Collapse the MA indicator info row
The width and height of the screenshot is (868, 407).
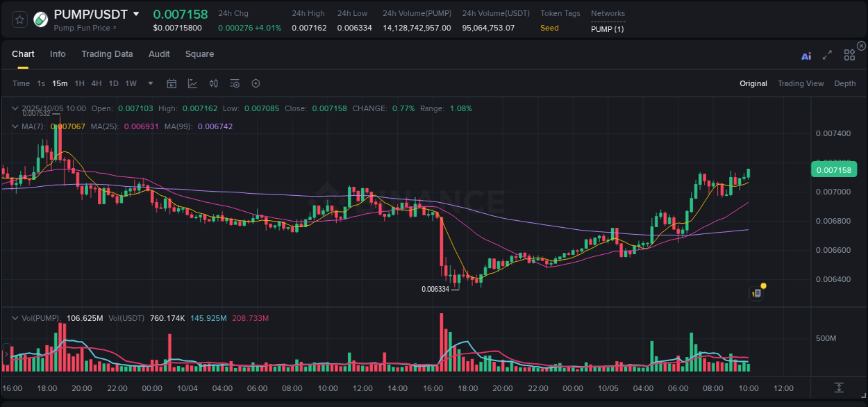point(15,126)
